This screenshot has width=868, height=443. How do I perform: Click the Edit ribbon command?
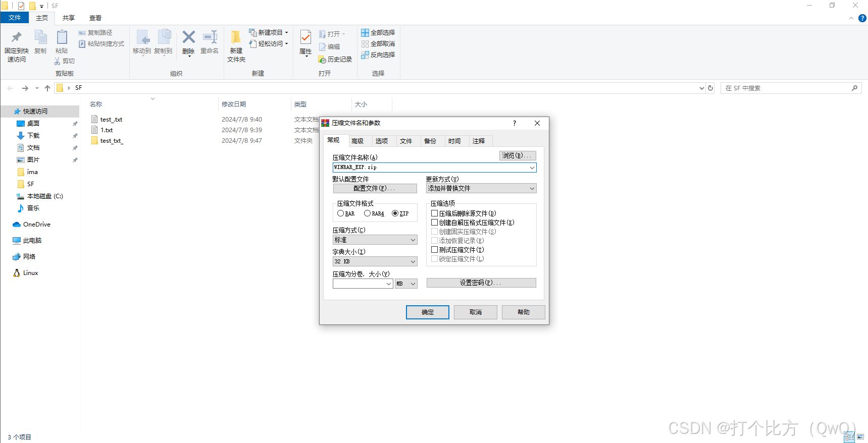(330, 47)
